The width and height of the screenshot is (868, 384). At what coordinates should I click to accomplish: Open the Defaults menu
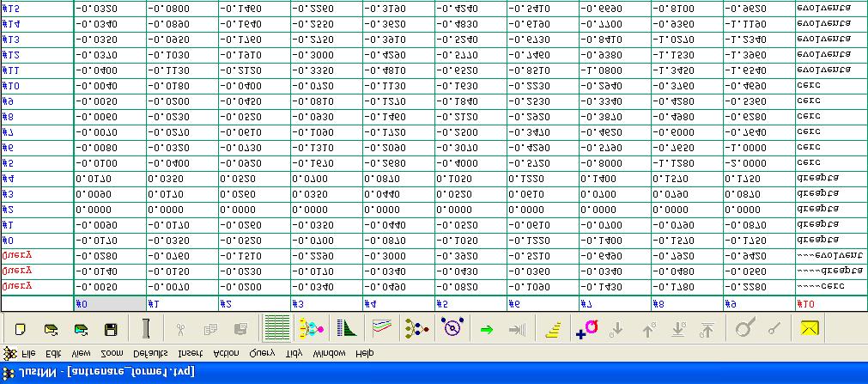[x=150, y=353]
